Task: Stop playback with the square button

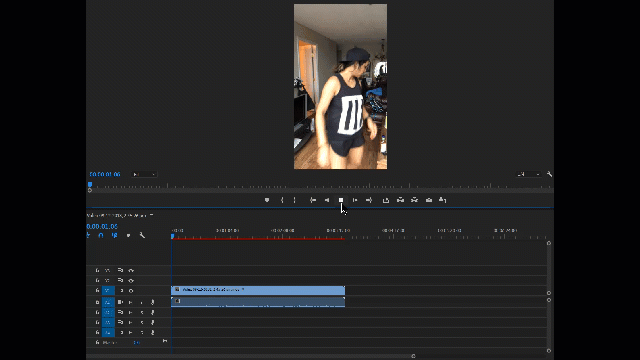Action: coord(341,200)
